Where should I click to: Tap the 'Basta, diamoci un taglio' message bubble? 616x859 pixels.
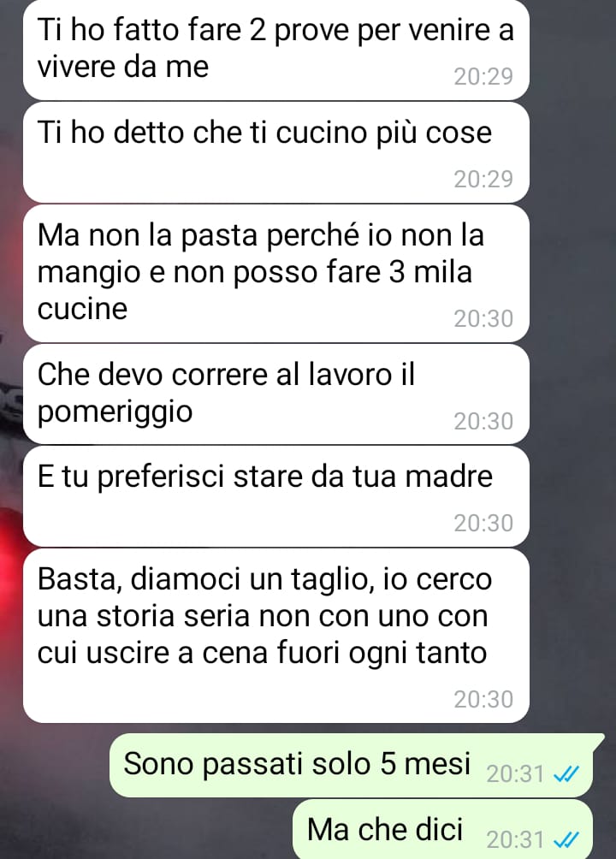pyautogui.click(x=276, y=636)
